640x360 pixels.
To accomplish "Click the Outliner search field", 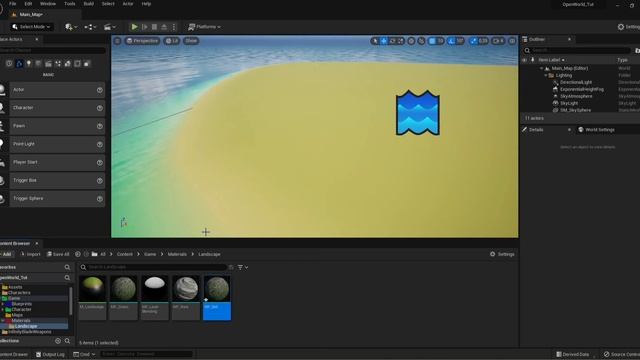I will (x=577, y=50).
